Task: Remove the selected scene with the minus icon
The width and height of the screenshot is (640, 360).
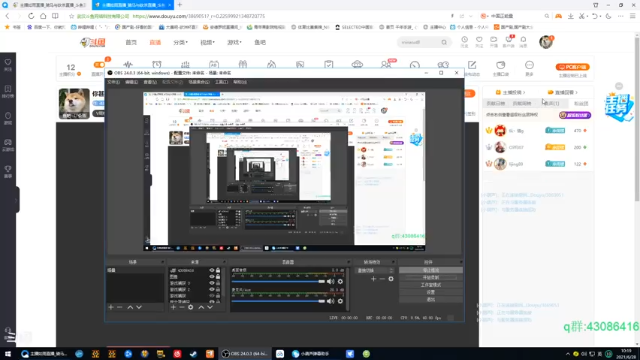Action: click(x=120, y=307)
